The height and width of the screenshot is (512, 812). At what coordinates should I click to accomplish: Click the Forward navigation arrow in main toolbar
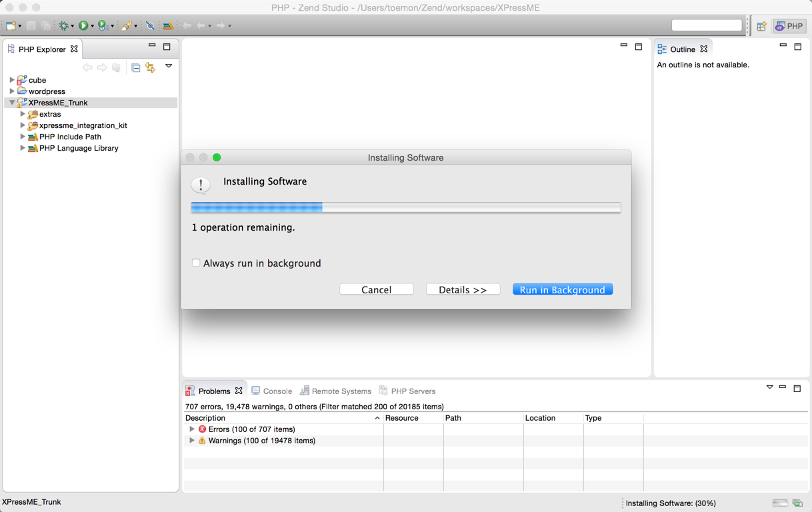coord(221,26)
